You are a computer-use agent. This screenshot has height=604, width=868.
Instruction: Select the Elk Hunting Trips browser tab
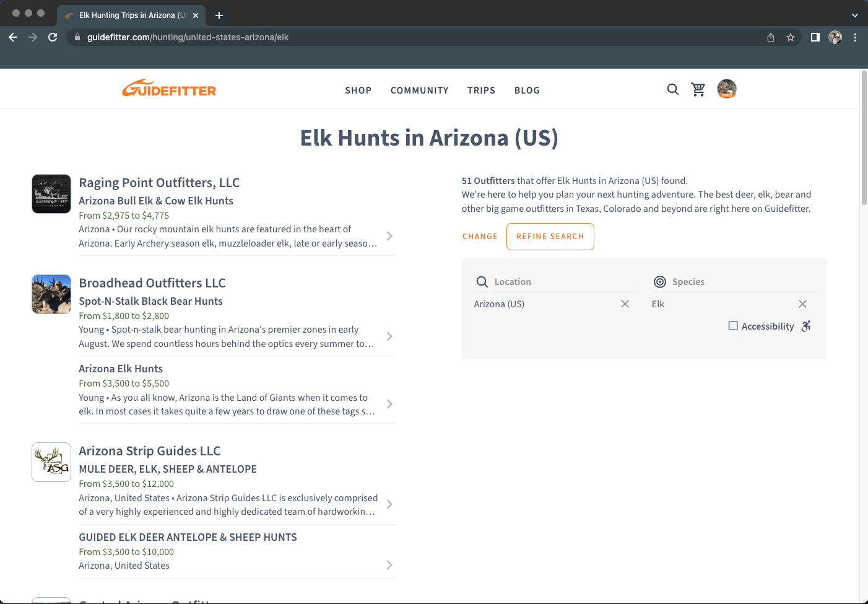point(130,15)
